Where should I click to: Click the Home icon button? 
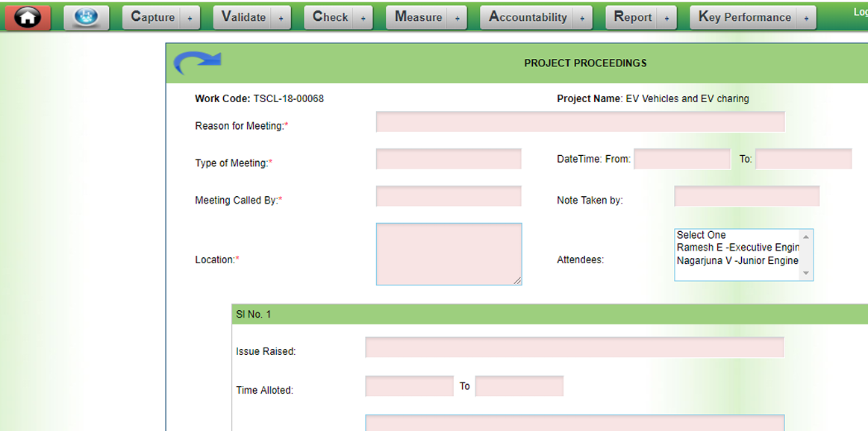click(28, 17)
